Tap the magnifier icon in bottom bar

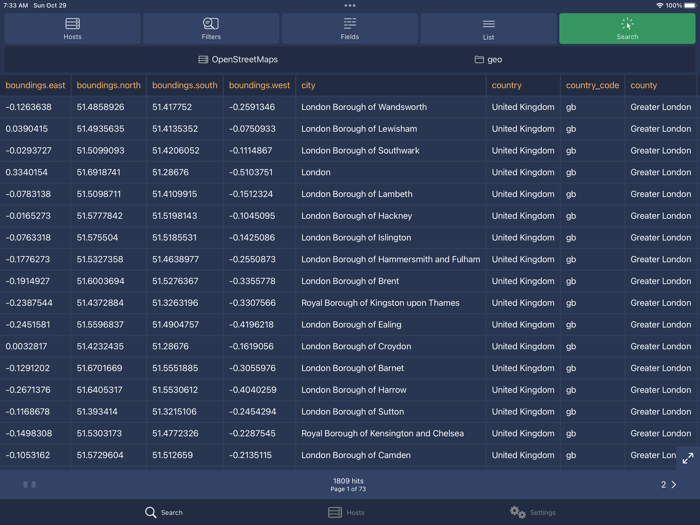(150, 512)
